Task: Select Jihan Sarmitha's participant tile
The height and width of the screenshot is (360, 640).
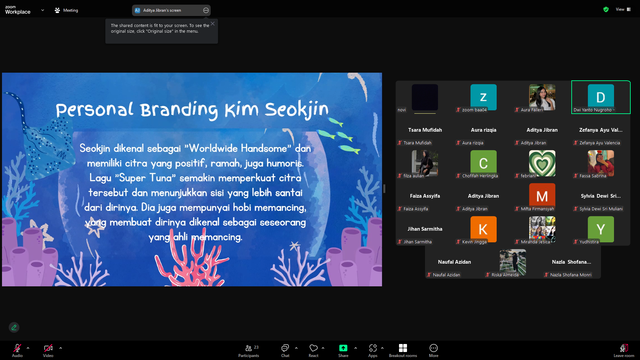Action: coord(425,229)
